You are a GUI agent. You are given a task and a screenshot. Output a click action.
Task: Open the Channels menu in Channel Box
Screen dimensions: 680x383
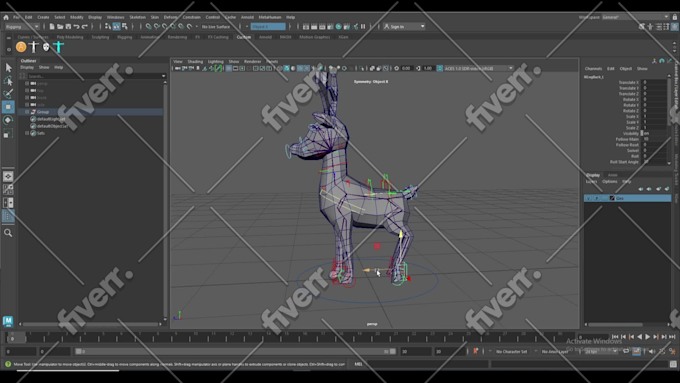[x=593, y=69]
